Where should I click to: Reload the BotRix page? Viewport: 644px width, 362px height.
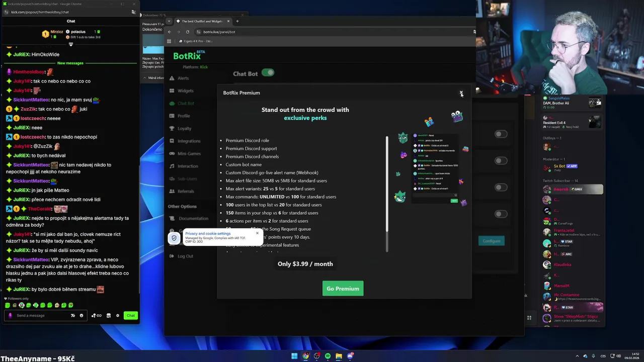click(x=188, y=32)
